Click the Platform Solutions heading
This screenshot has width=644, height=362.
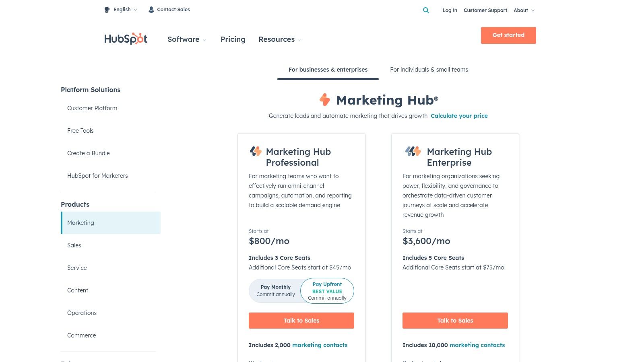coord(91,90)
